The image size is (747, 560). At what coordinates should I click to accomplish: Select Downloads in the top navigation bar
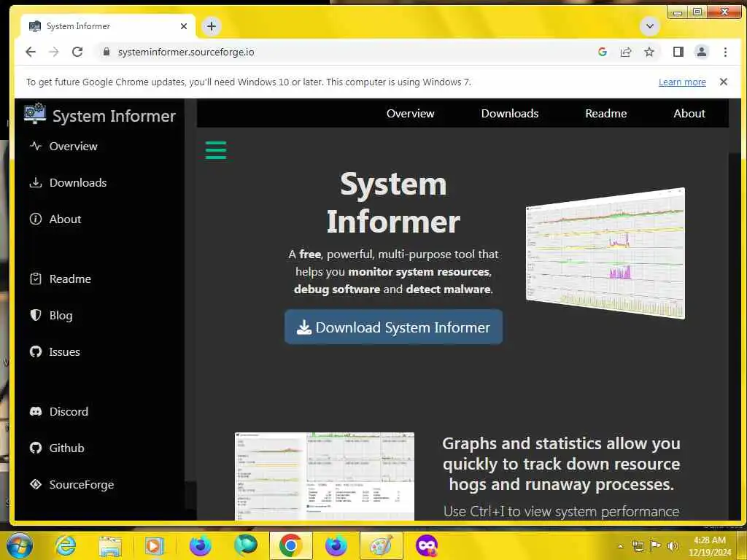coord(510,113)
